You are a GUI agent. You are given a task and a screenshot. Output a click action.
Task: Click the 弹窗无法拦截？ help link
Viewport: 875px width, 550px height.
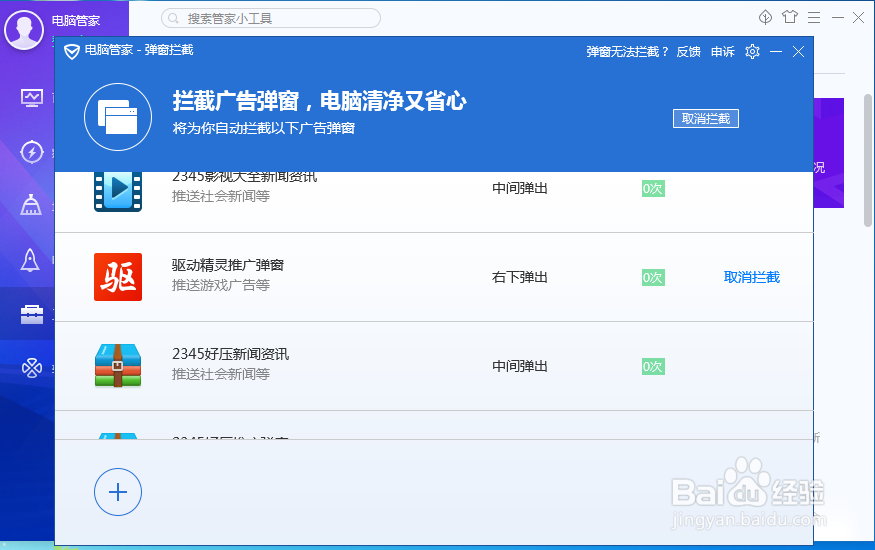tap(627, 52)
